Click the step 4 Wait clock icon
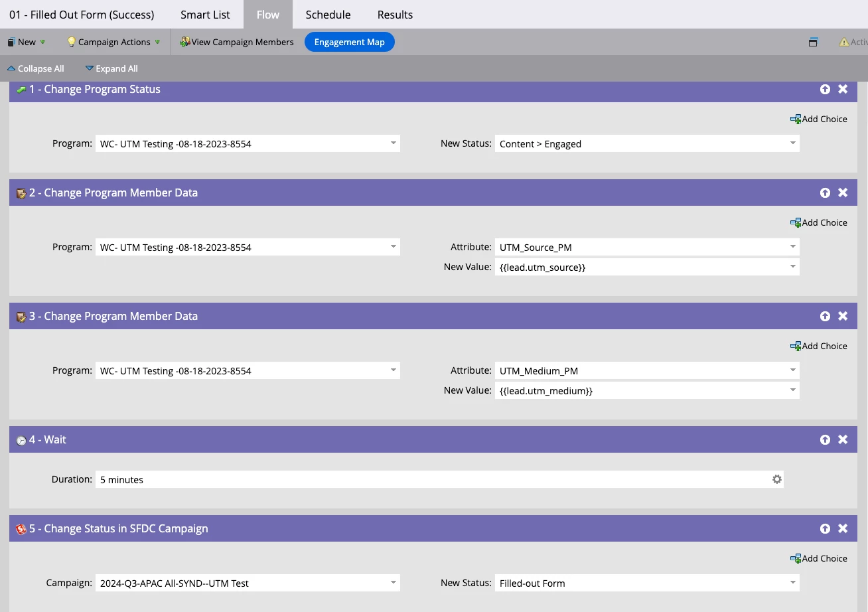Viewport: 868px width, 612px height. click(21, 440)
